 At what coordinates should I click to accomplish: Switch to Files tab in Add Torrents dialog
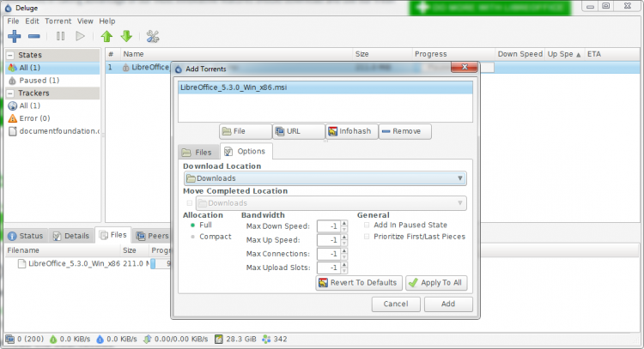point(199,153)
